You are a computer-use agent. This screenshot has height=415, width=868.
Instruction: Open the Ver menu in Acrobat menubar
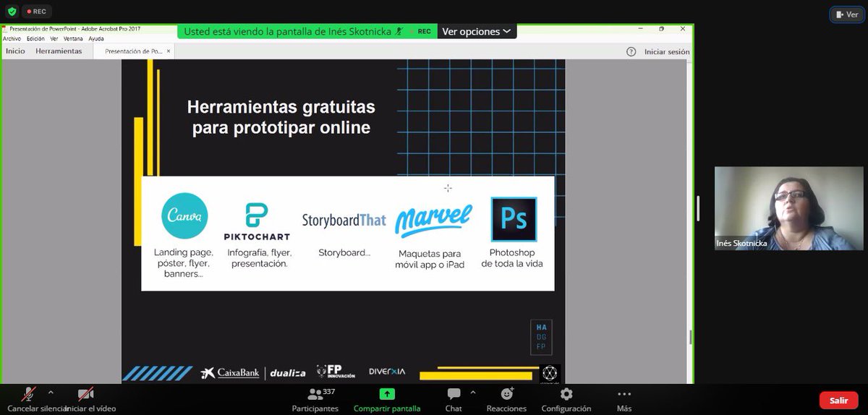54,38
